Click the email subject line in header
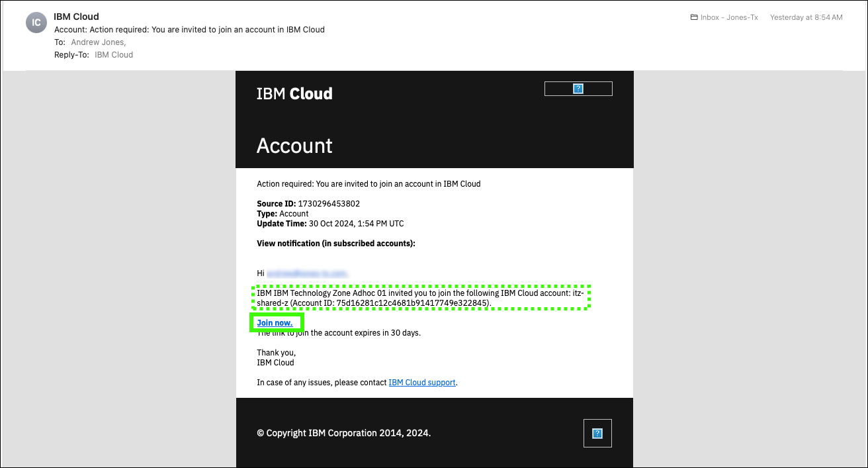The height and width of the screenshot is (468, 868). coord(189,30)
